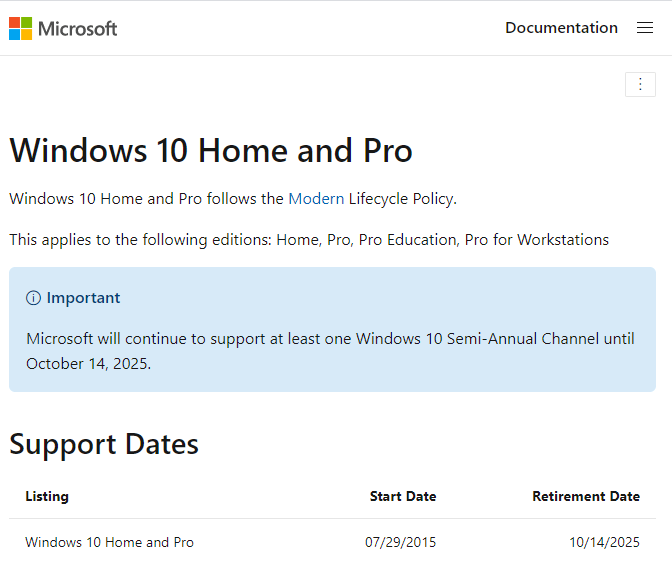The height and width of the screenshot is (571, 672).
Task: Open the Documentation link in header
Action: tap(561, 28)
